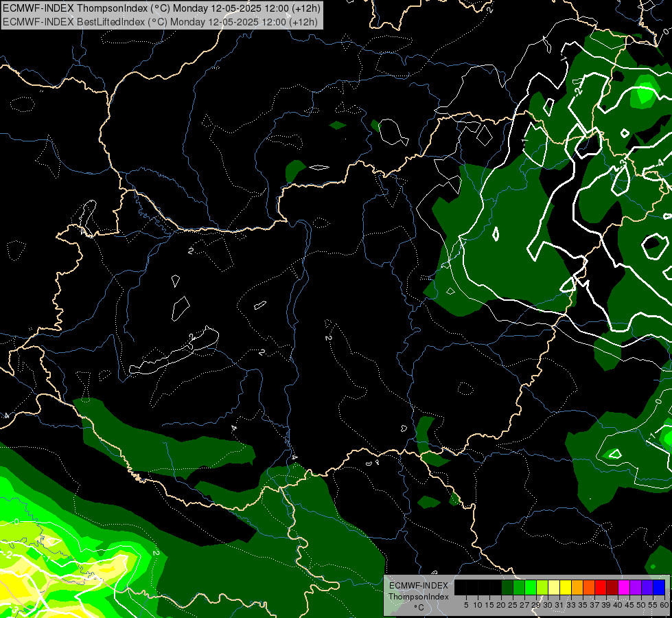Click the medium green 25-27 legend swatch
The image size is (672, 618).
click(x=519, y=587)
